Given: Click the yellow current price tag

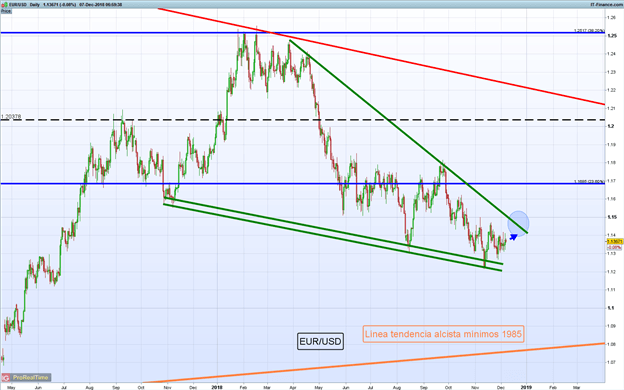Looking at the screenshot, I should pyautogui.click(x=615, y=242).
